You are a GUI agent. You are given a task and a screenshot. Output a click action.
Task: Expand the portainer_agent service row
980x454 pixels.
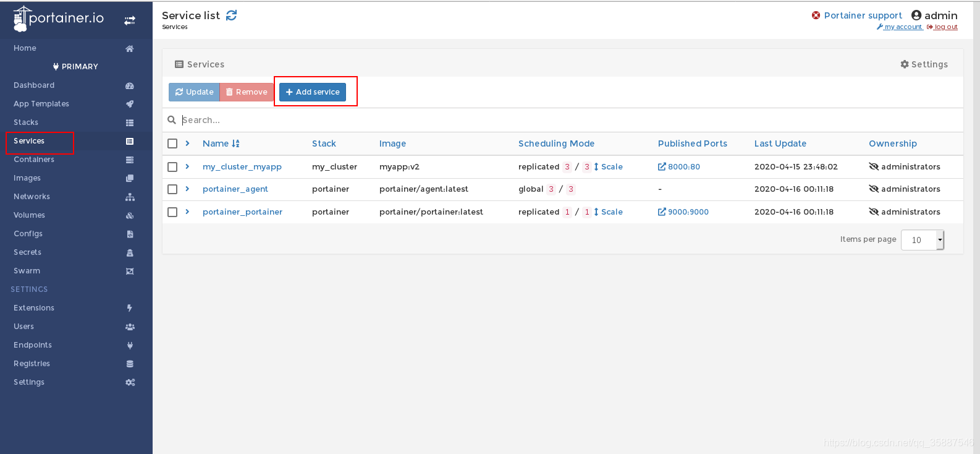coord(187,189)
